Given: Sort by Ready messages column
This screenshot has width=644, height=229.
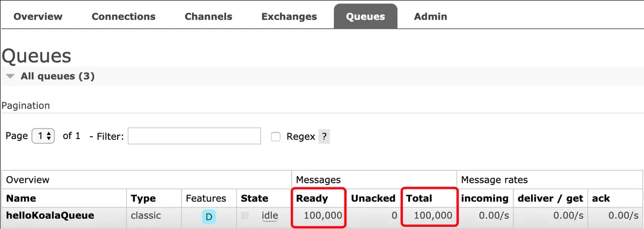Looking at the screenshot, I should pos(312,198).
